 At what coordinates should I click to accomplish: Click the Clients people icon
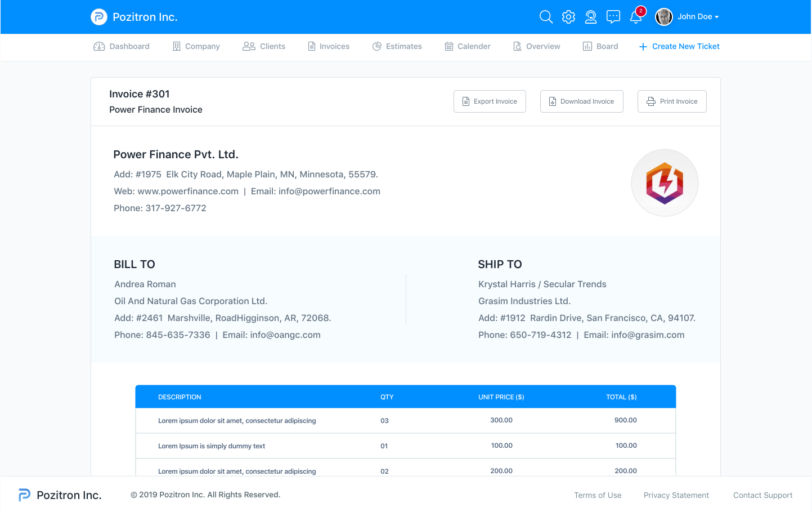249,46
